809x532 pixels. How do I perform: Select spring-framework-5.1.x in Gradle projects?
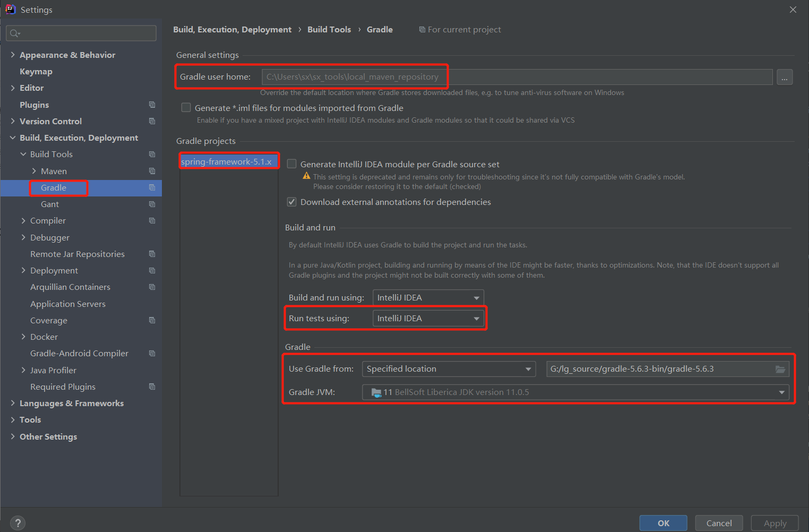[x=229, y=161]
